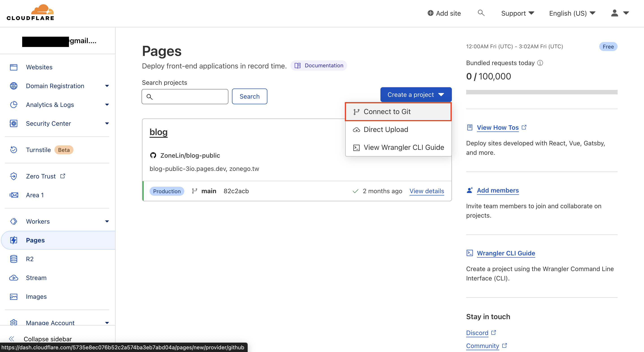Click the Manage Account gear icon

(x=13, y=322)
